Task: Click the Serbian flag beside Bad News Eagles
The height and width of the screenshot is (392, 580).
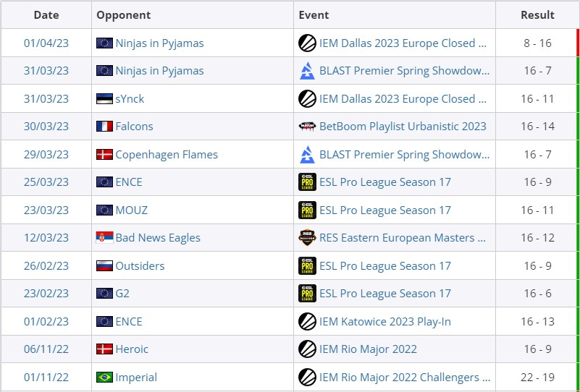Action: (x=104, y=238)
